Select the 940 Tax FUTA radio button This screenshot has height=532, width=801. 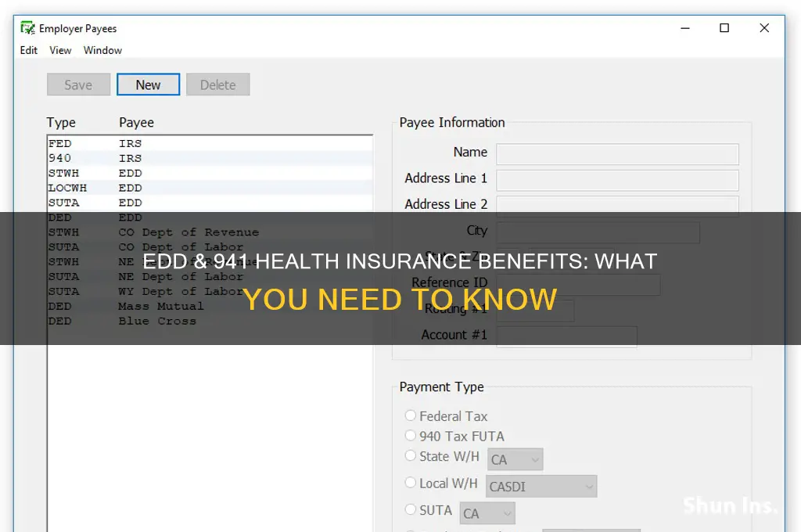[x=410, y=436]
